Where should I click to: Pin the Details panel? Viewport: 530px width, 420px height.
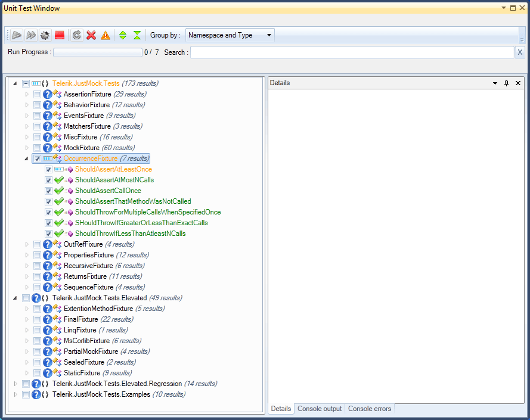pos(506,83)
